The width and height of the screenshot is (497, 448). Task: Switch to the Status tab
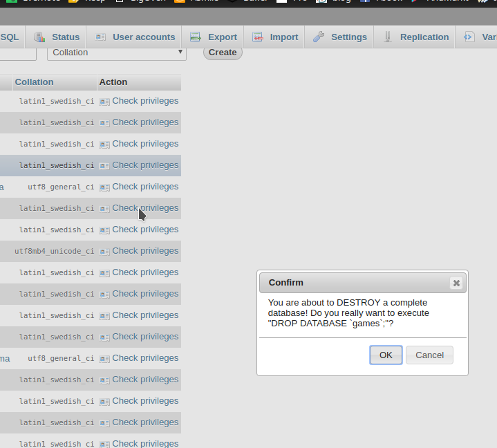pyautogui.click(x=56, y=37)
